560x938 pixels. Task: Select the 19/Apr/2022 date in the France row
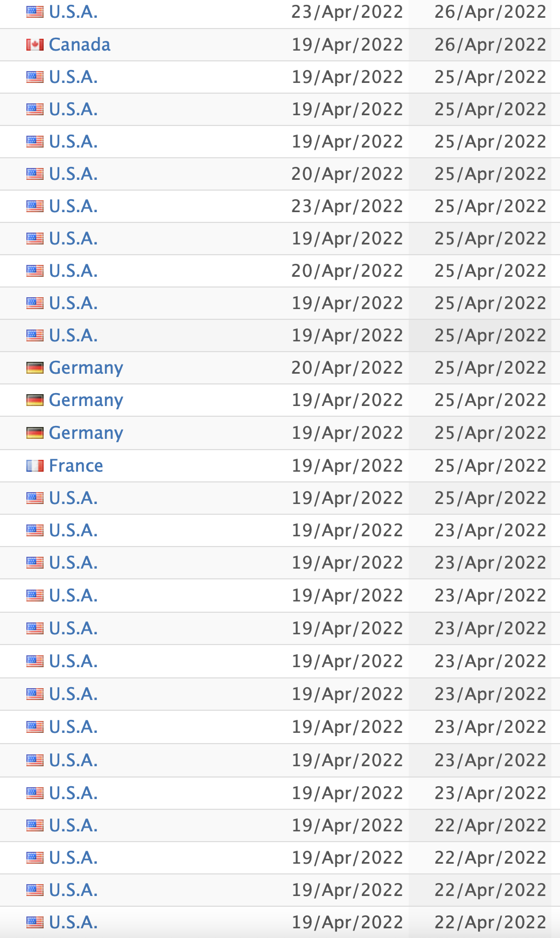tap(347, 466)
